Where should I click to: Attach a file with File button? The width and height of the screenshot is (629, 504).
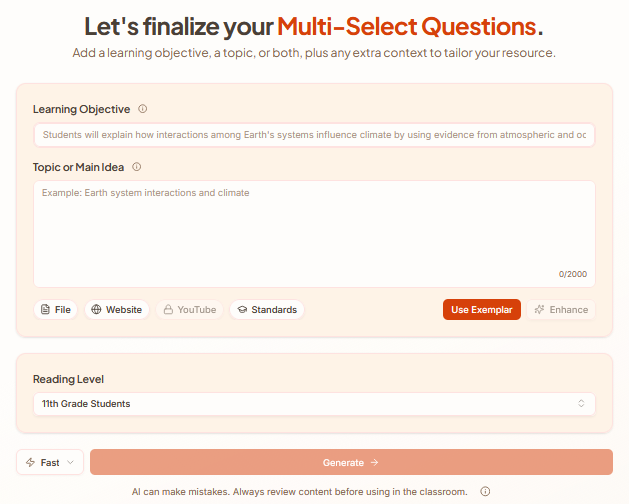click(56, 310)
